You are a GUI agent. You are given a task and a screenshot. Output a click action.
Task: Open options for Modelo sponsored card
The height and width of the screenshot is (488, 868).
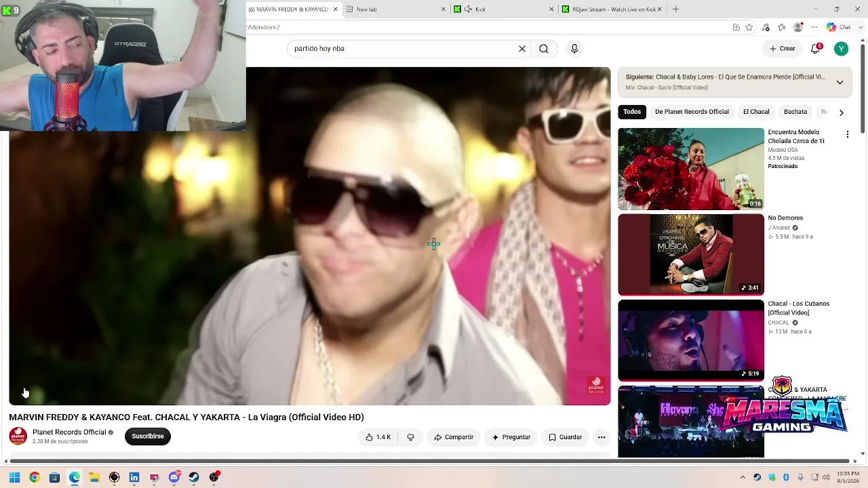pyautogui.click(x=847, y=135)
